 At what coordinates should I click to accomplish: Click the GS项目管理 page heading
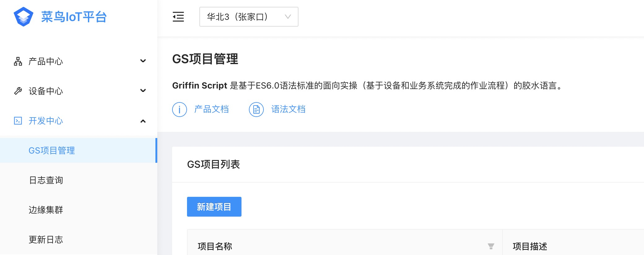point(205,59)
